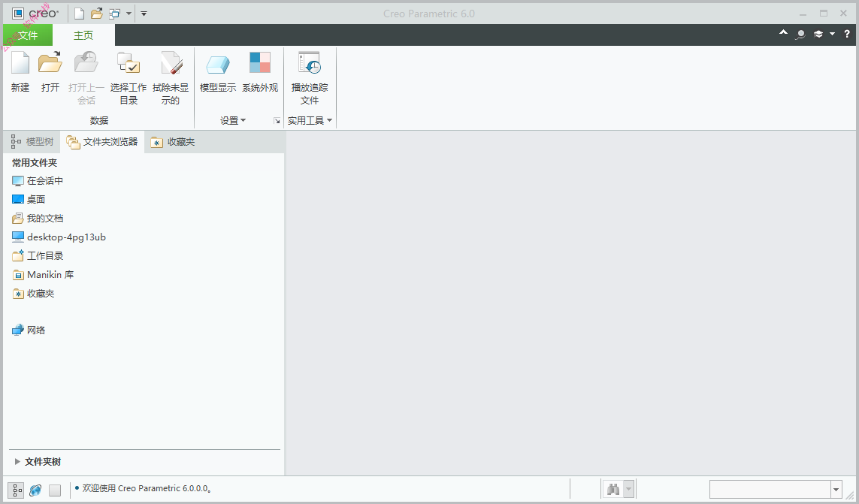
Task: Expand the 设置 group dropdown
Action: pyautogui.click(x=233, y=120)
